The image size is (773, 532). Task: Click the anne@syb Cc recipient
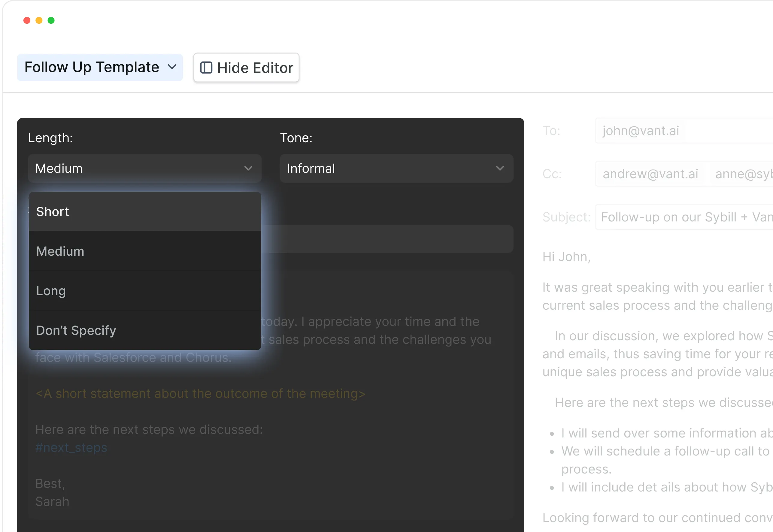[744, 174]
